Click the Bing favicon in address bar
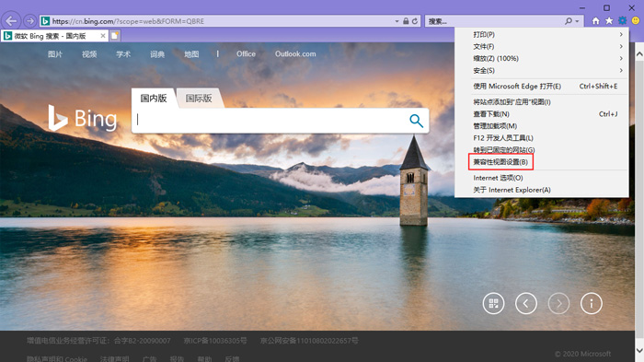The image size is (644, 362). [46, 21]
